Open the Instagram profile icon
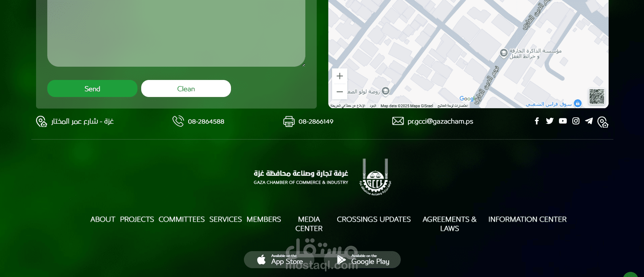The width and height of the screenshot is (644, 277). (x=576, y=121)
